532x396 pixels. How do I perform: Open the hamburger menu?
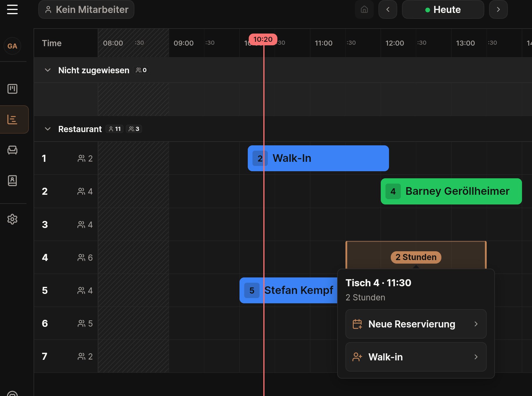[x=12, y=9]
